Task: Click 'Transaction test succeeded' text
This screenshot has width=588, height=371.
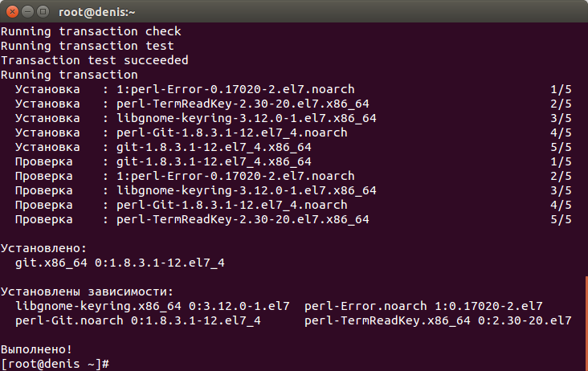Action: 95,60
